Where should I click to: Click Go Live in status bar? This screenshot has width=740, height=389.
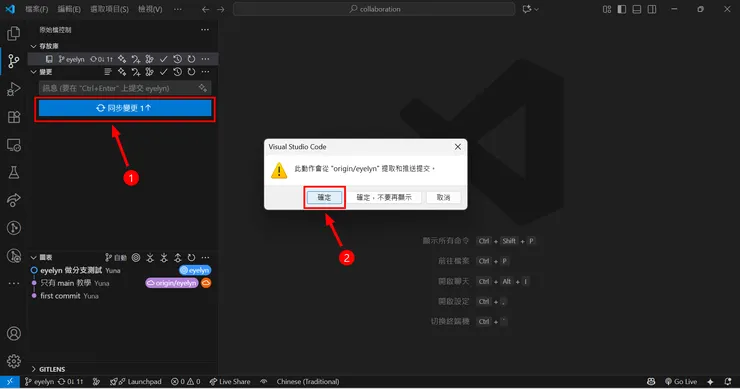pos(681,381)
